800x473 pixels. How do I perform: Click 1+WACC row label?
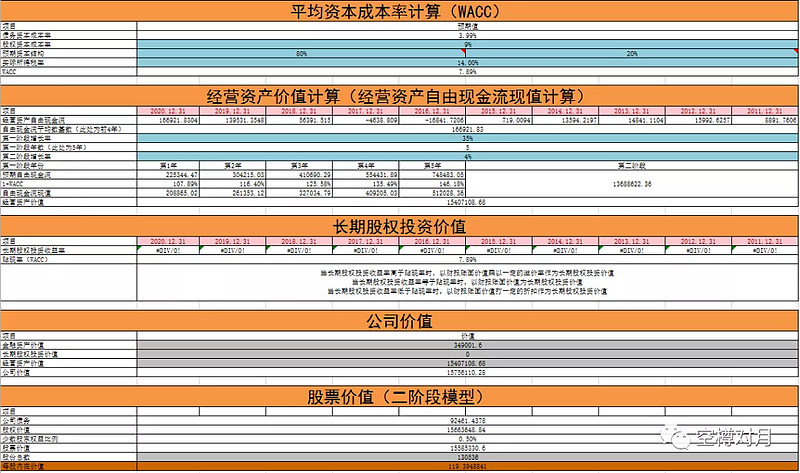coord(68,184)
